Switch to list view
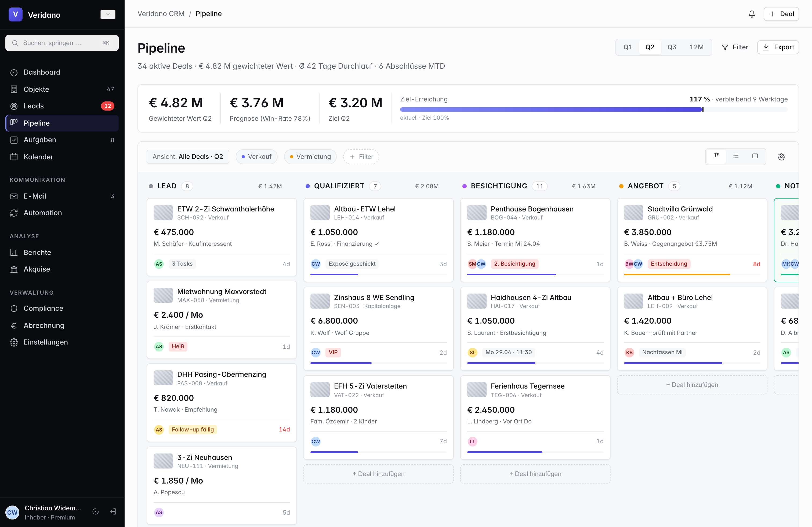This screenshot has height=527, width=812. (735, 156)
